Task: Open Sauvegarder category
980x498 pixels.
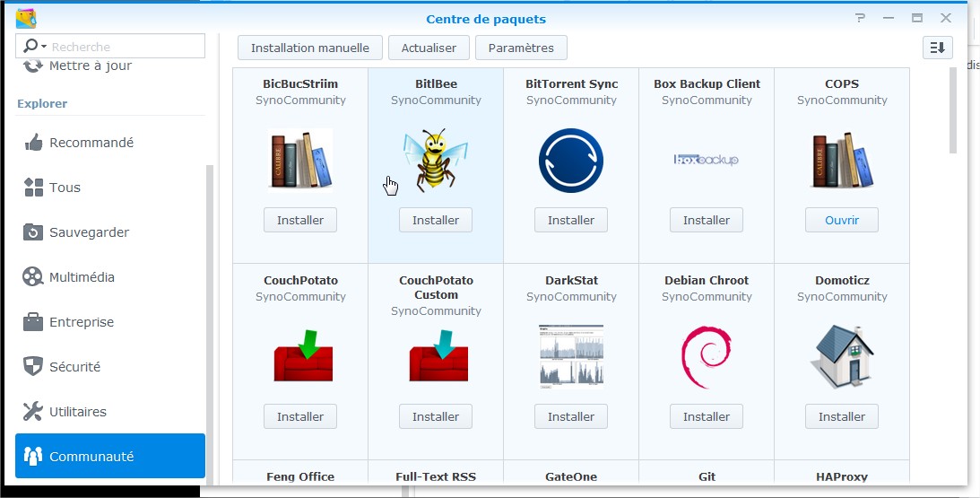Action: 110,232
